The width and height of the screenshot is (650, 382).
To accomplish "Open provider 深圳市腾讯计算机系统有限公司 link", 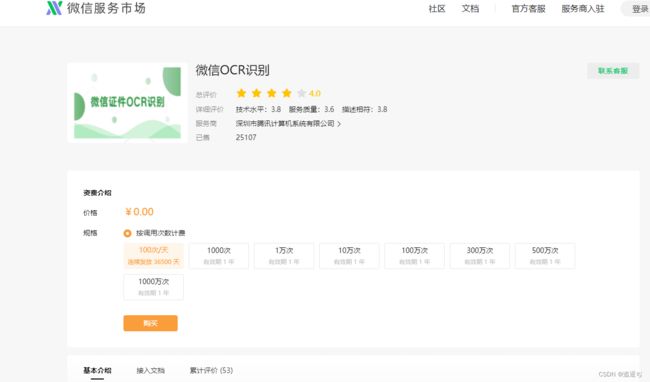I will 285,123.
